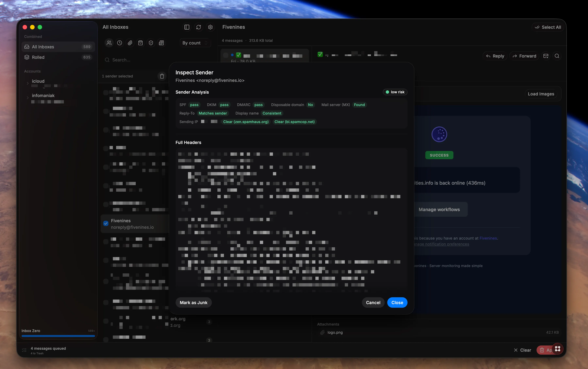Click Load Images

pos(541,94)
